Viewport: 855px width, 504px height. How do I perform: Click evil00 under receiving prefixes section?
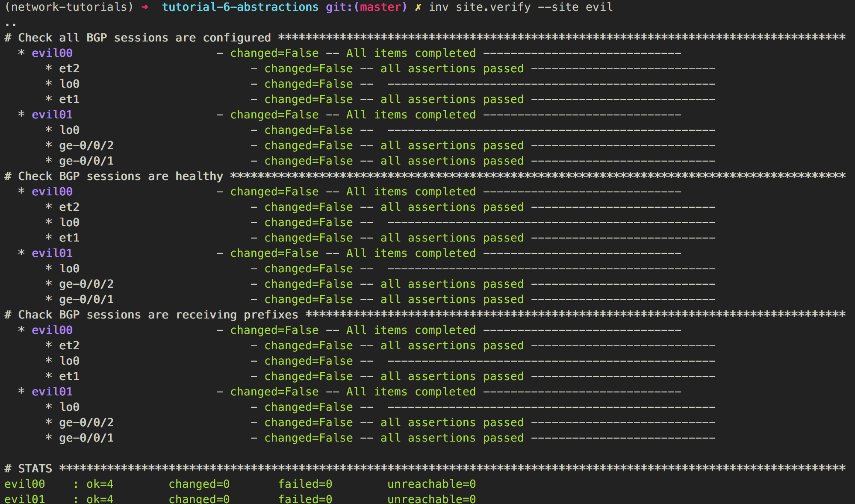[52, 330]
